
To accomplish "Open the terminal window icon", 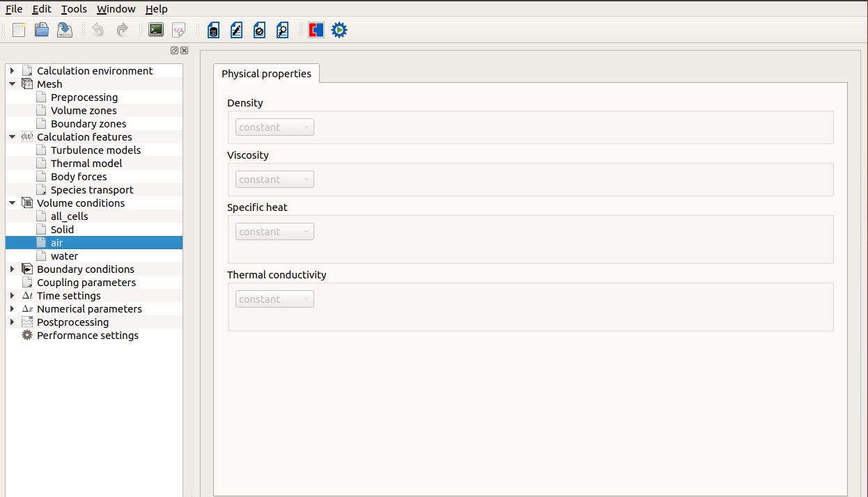I will pyautogui.click(x=156, y=30).
